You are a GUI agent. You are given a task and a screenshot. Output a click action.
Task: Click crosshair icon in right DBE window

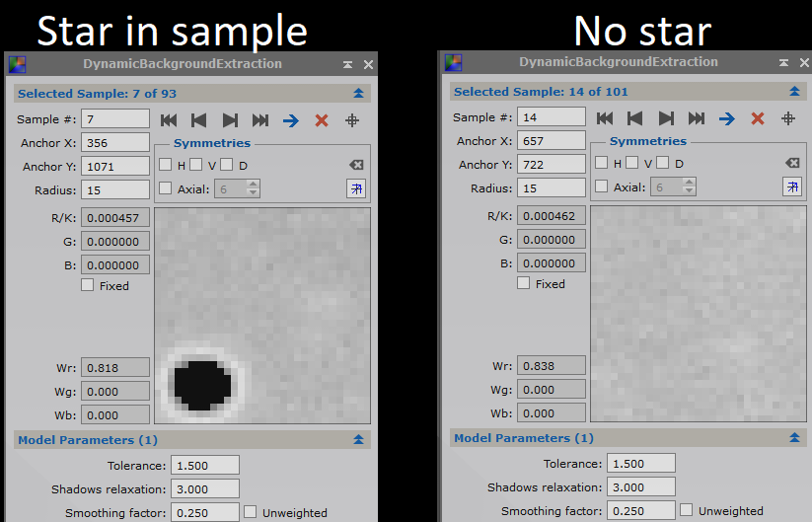(788, 118)
